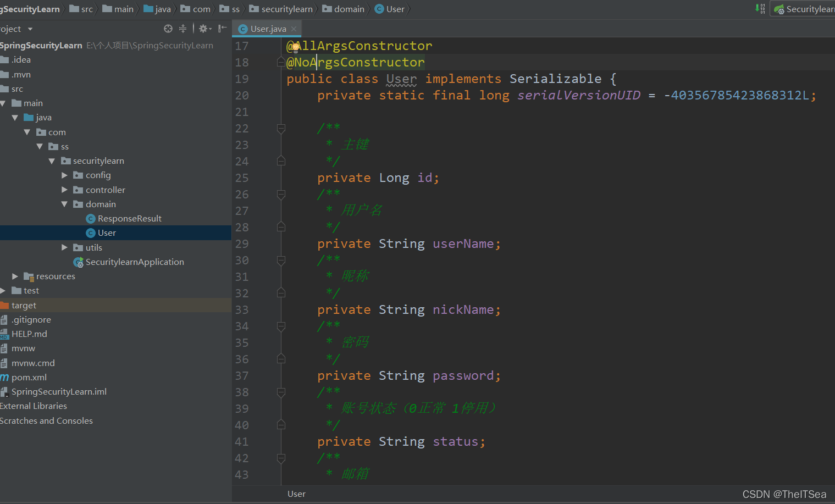This screenshot has height=504, width=835.
Task: Select the test folder
Action: click(25, 291)
